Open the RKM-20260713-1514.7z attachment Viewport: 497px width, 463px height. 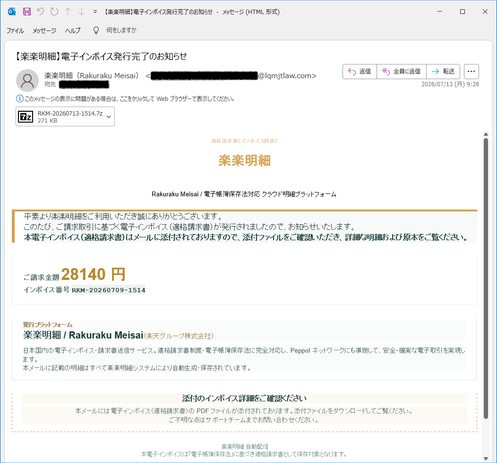(65, 117)
